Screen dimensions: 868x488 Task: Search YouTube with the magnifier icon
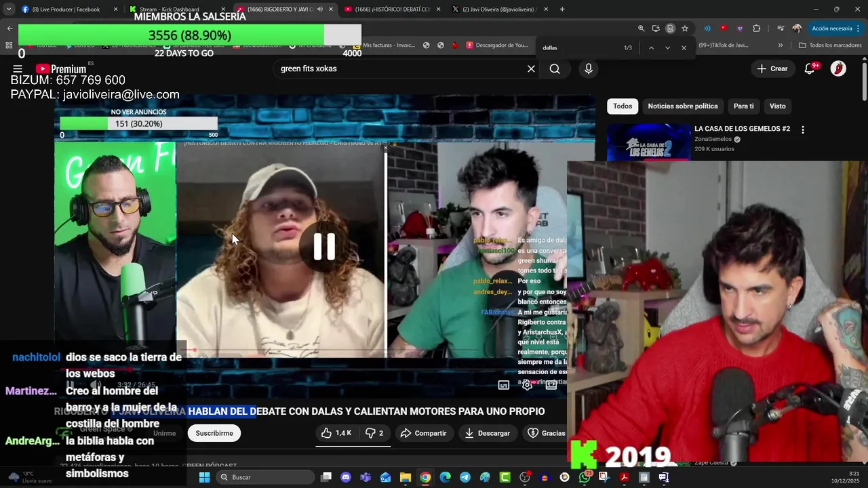[555, 68]
